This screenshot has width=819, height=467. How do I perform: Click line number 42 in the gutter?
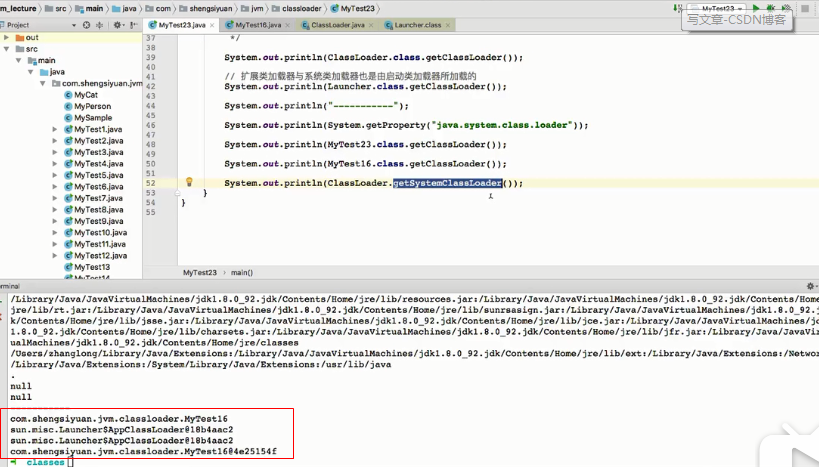[x=150, y=87]
